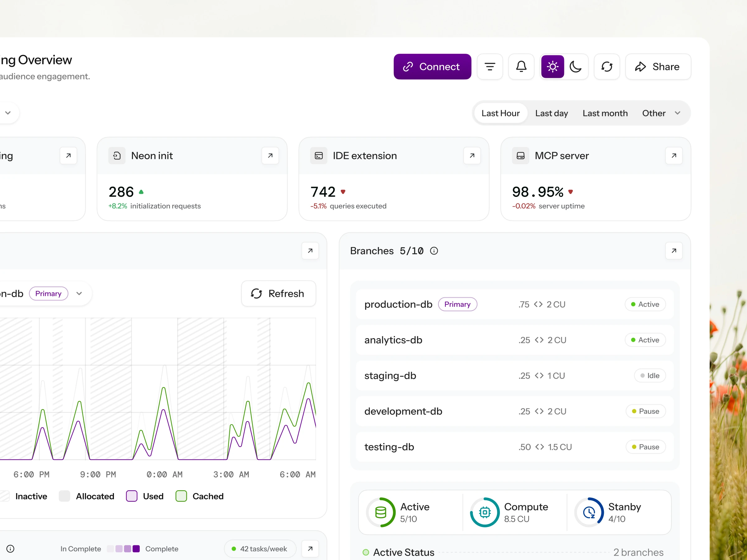Open MCP server card arrow
747x560 pixels.
[x=674, y=156]
